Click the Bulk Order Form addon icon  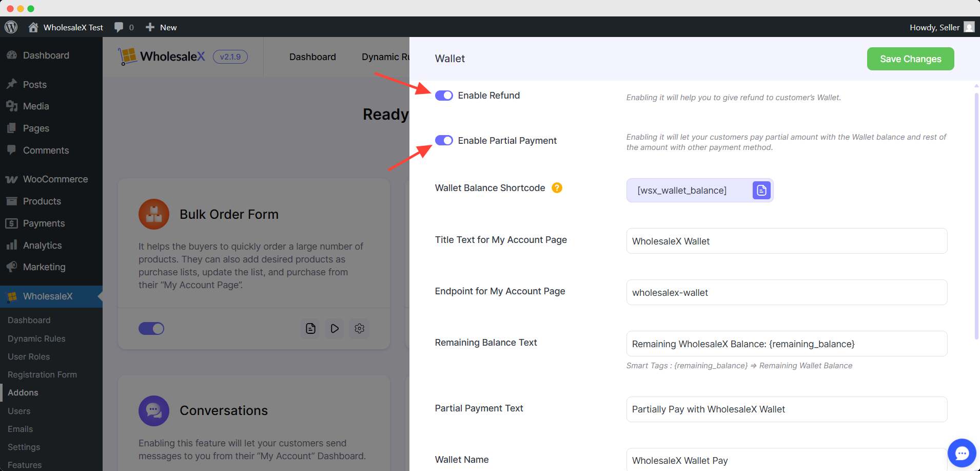pyautogui.click(x=154, y=214)
